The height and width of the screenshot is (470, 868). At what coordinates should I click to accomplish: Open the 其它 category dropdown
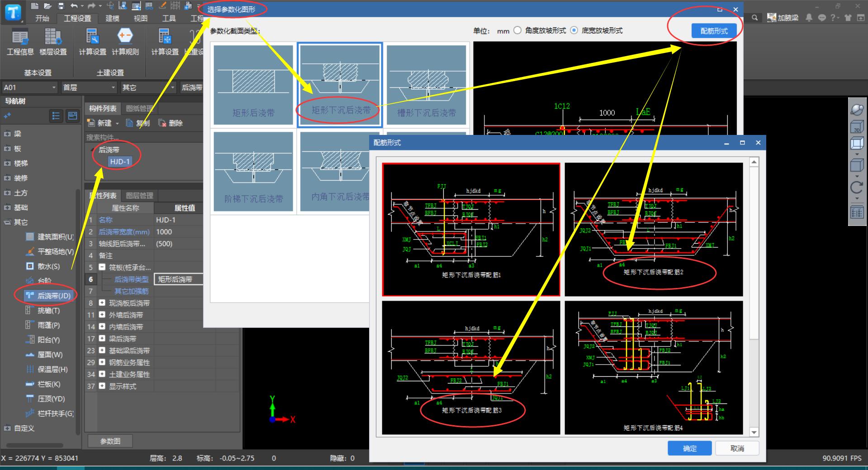click(x=148, y=87)
